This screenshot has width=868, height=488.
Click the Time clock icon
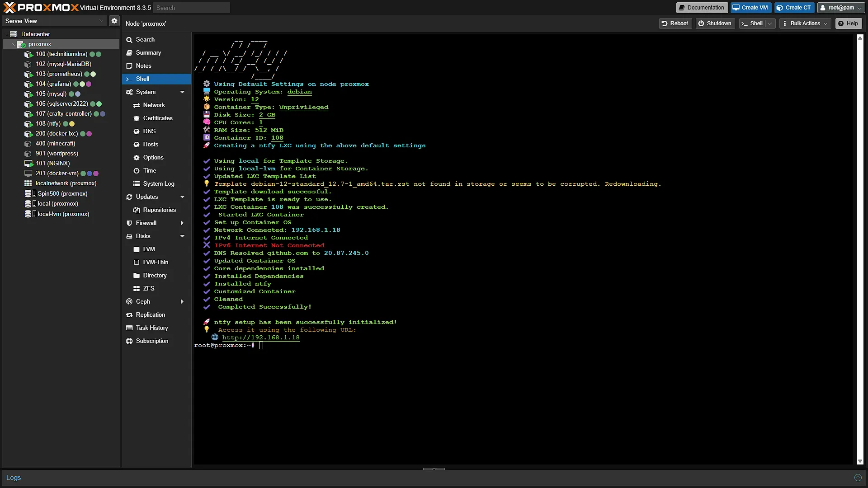pyautogui.click(x=137, y=171)
